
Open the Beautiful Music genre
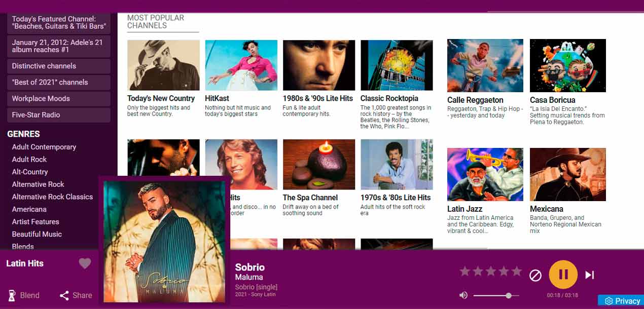tap(37, 234)
